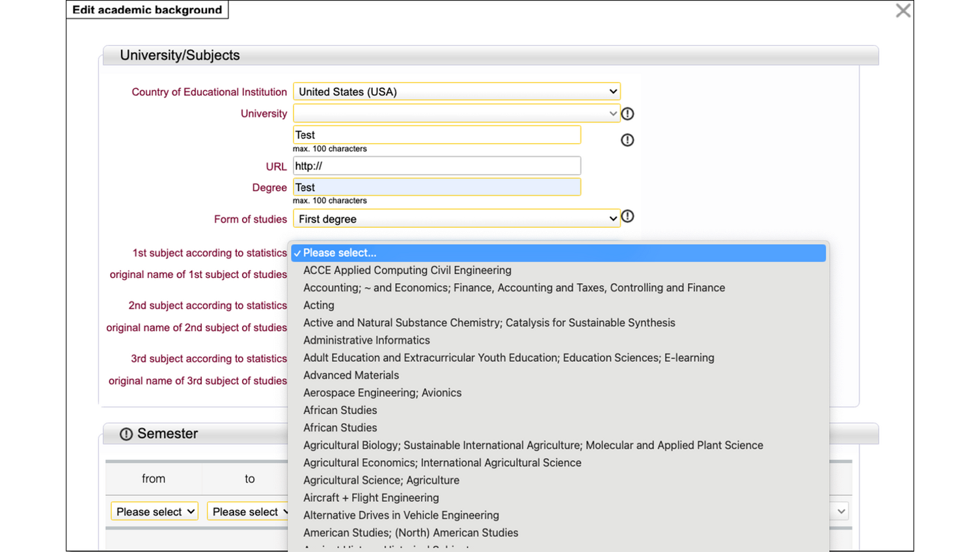Viewport: 980px width, 552px height.
Task: Open the semester 'from' Please select dropdown
Action: point(155,512)
